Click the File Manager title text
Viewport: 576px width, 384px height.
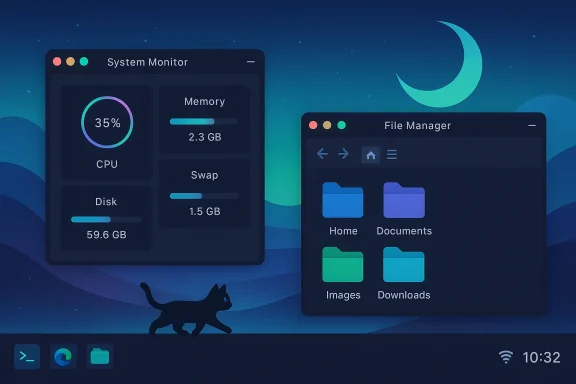[x=417, y=126]
